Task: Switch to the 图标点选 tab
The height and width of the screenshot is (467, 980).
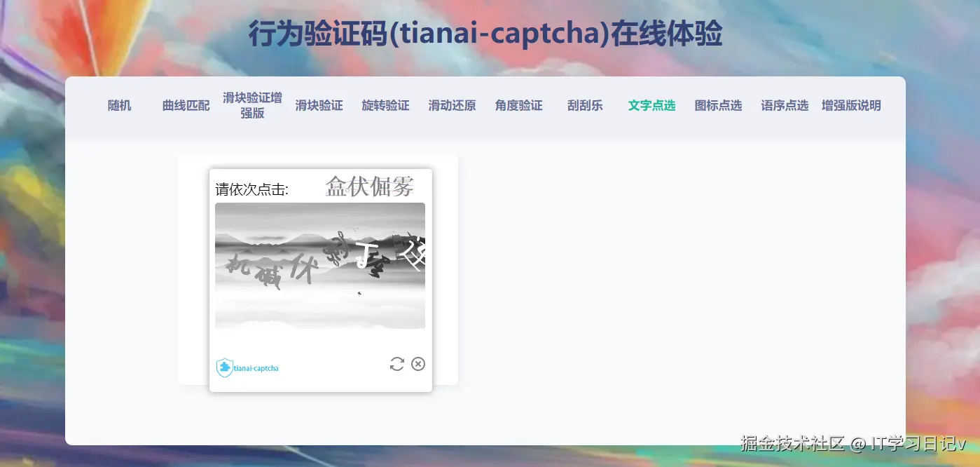Action: coord(718,105)
